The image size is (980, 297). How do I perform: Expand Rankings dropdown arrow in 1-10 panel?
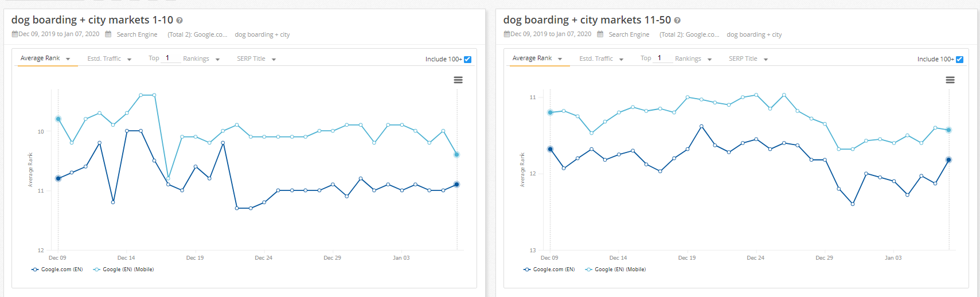[218, 60]
